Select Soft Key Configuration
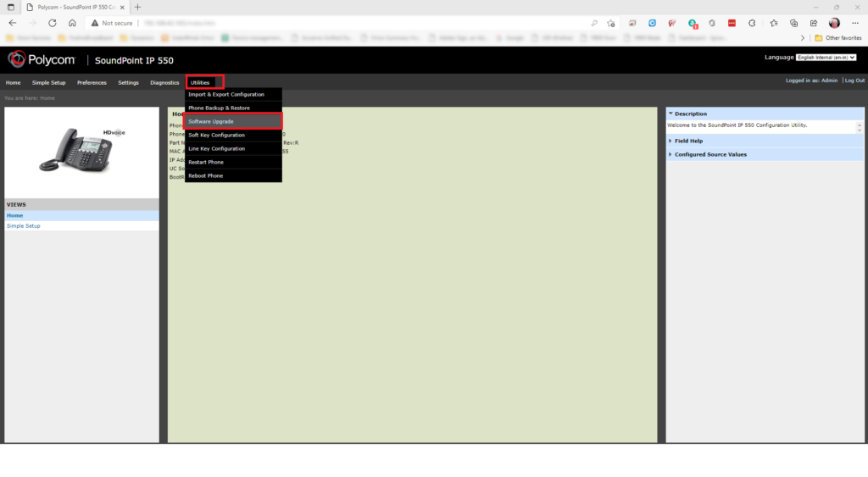 click(233, 135)
